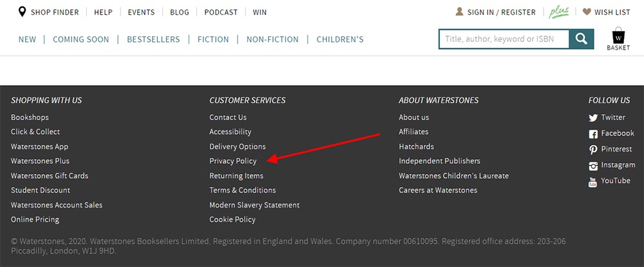
Task: Open Student Discount link
Action: click(41, 190)
